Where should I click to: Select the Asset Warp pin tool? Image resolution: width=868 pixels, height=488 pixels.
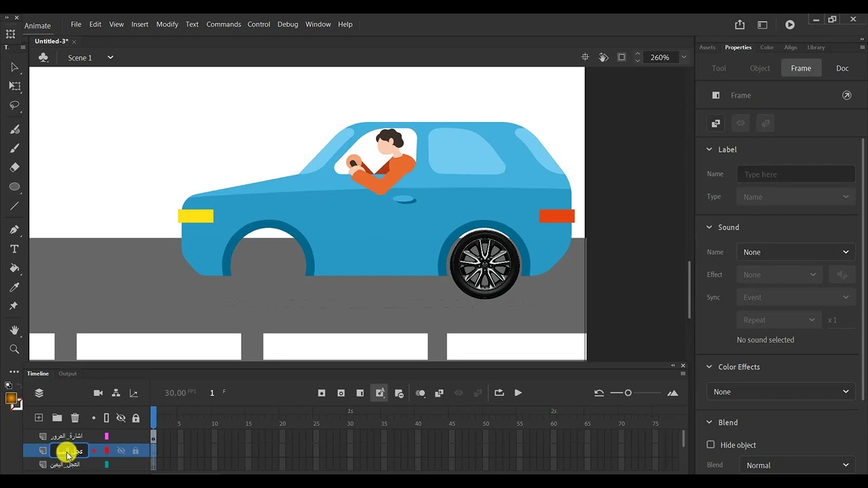point(14,306)
